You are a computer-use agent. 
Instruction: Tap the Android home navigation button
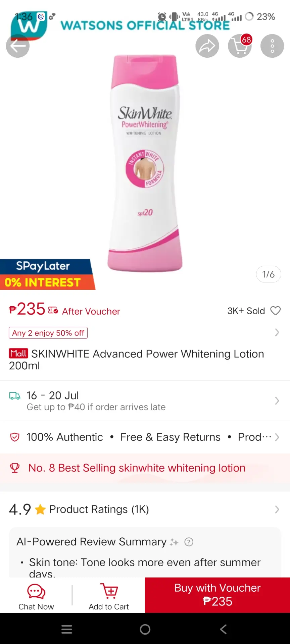tap(145, 629)
